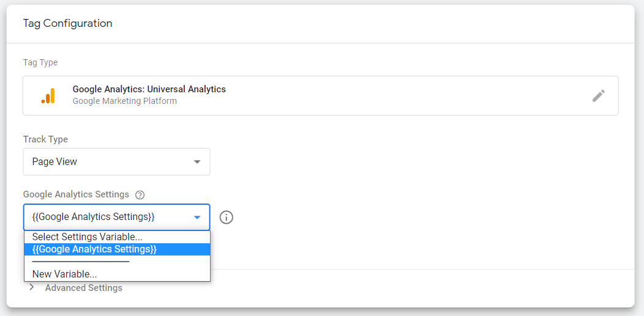644x316 pixels.
Task: Select highlighted {{Google Analytics Settings}} list option
Action: 95,249
